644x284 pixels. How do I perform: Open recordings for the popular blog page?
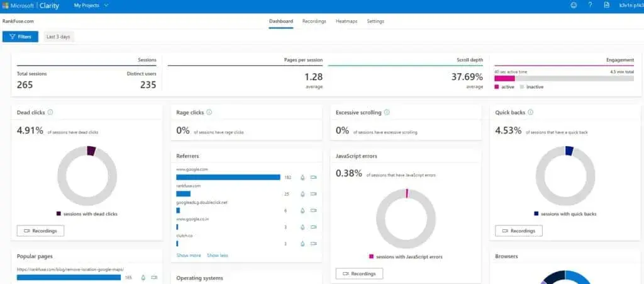[x=154, y=278]
